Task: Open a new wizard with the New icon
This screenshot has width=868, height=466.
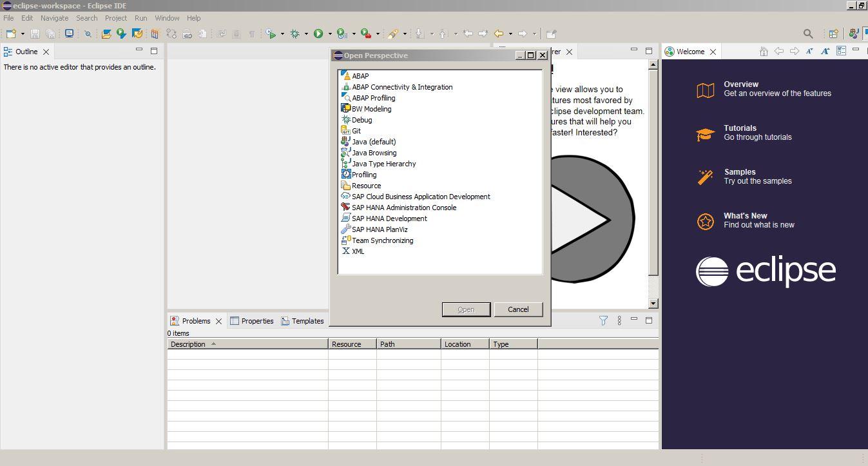Action: 10,34
